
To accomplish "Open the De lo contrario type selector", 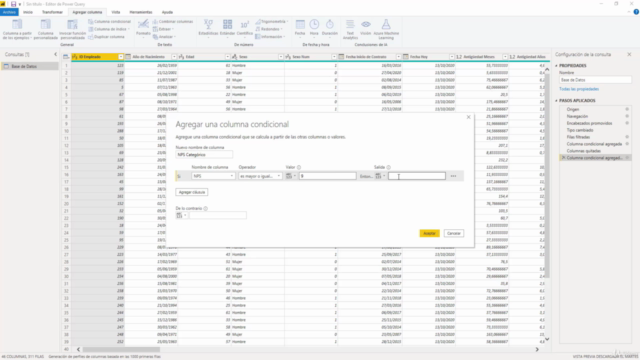I will [x=181, y=215].
